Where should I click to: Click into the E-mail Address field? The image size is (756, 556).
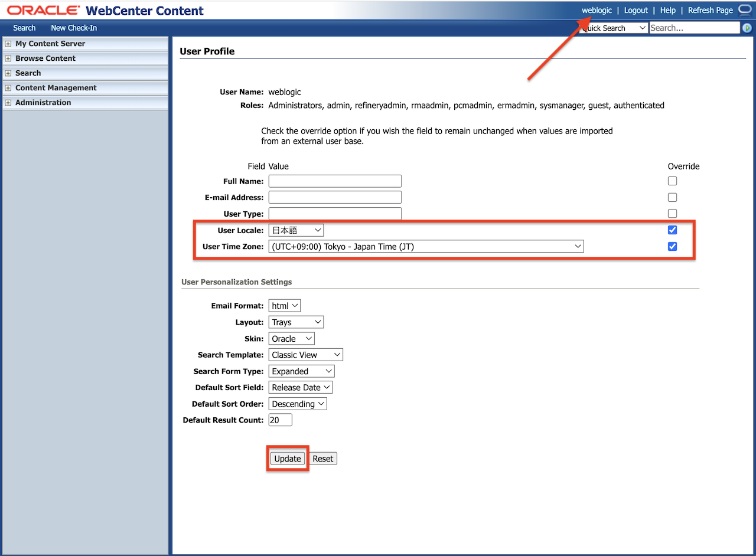335,197
